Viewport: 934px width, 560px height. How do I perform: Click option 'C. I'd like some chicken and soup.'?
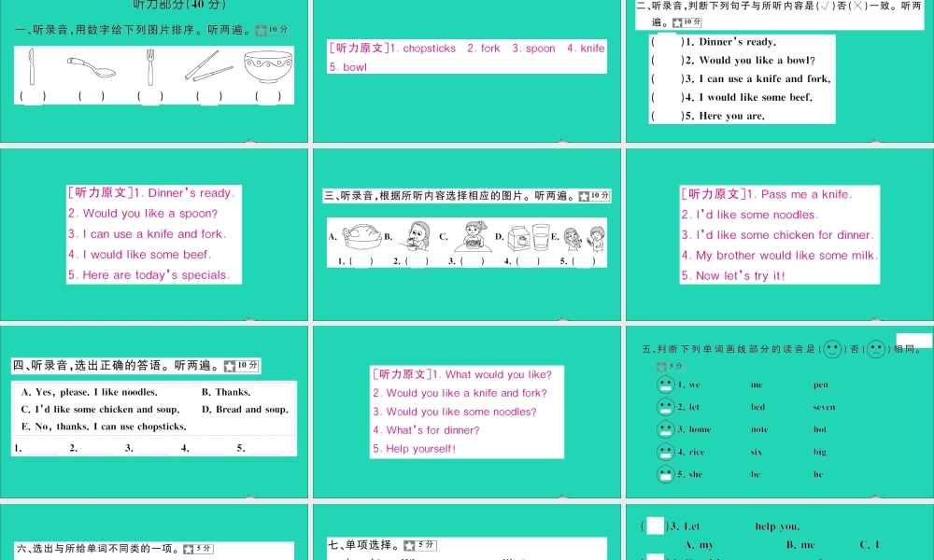point(100,410)
